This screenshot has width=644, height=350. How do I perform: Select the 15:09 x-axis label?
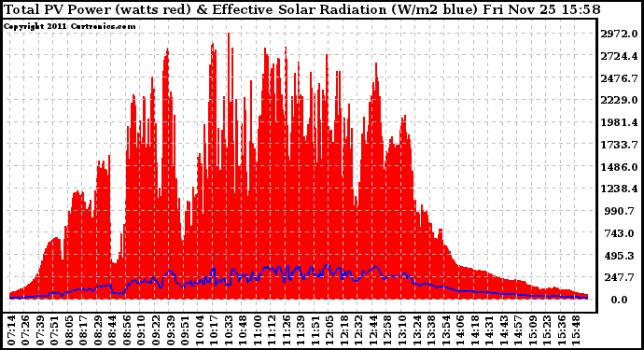click(x=534, y=329)
